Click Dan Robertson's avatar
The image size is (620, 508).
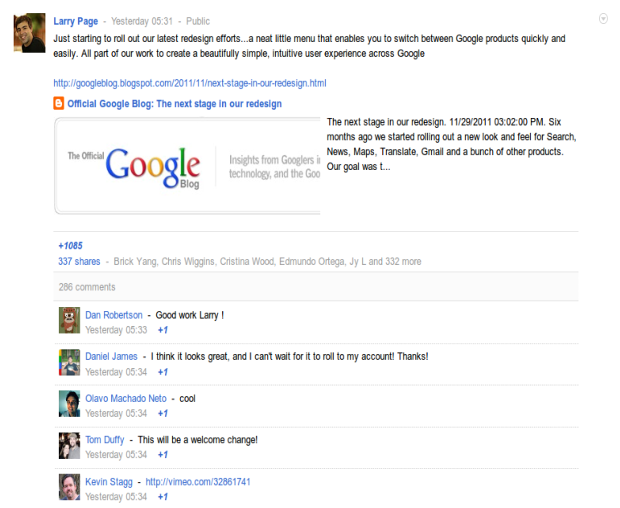coord(69,320)
